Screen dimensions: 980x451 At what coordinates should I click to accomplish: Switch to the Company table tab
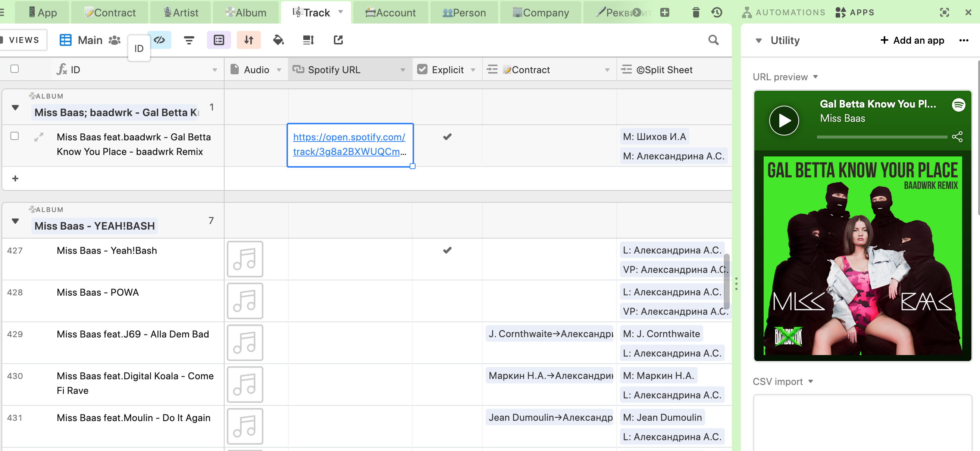click(x=541, y=13)
